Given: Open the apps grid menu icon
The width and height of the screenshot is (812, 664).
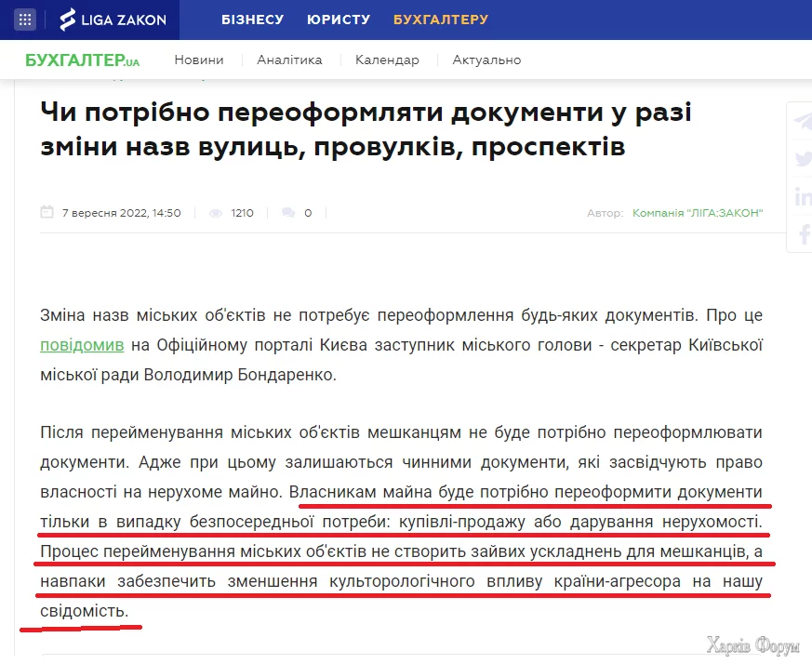Looking at the screenshot, I should (x=25, y=20).
